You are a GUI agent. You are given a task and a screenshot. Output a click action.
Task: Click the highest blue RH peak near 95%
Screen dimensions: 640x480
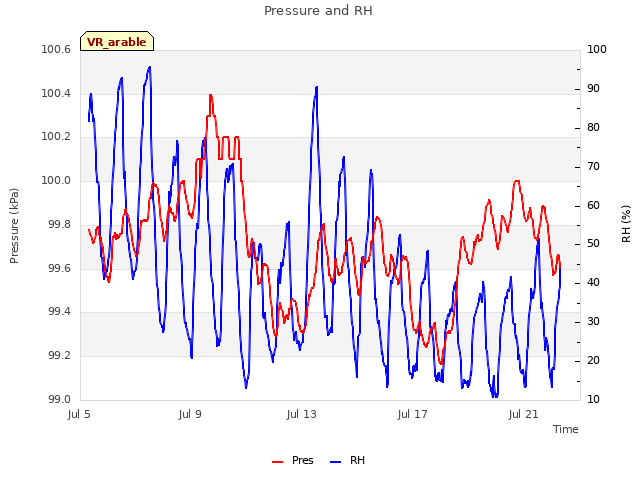click(150, 67)
